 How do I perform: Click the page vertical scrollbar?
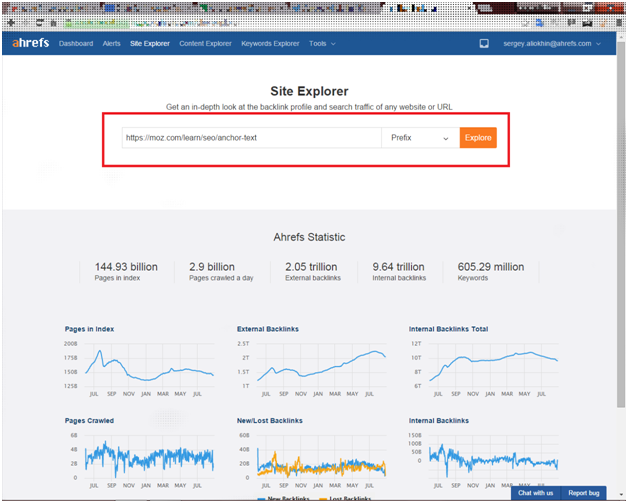[621, 224]
